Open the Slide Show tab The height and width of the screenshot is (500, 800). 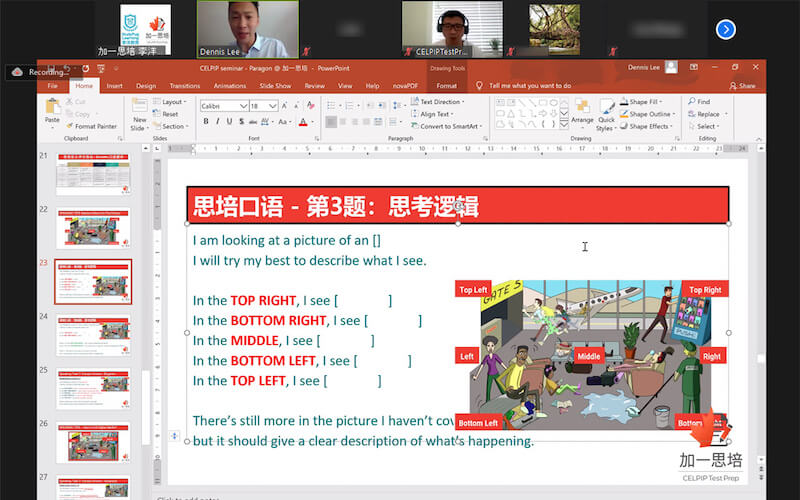(x=275, y=86)
